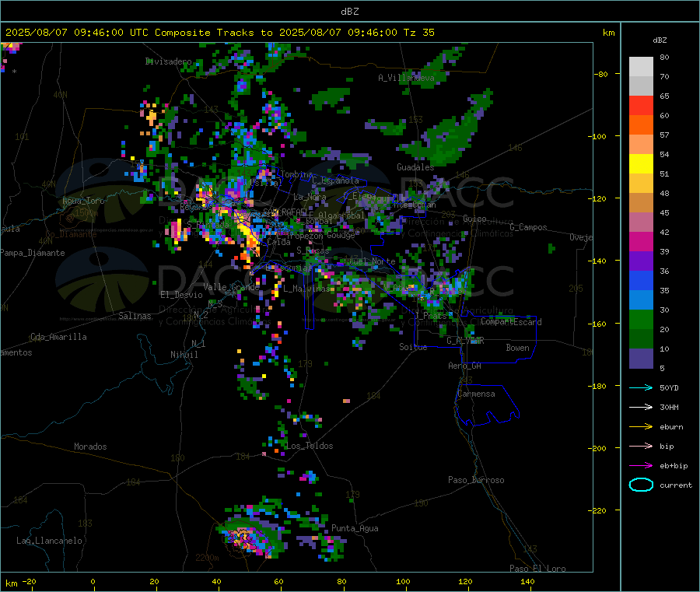Image resolution: width=700 pixels, height=592 pixels.
Task: Select the light grey 70-80 dBZ color band
Action: [641, 67]
